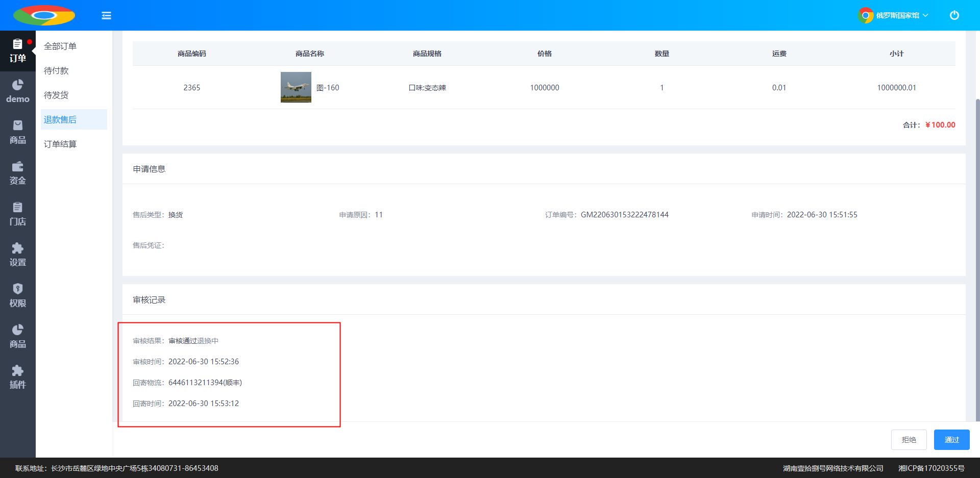Open the 订单 section in sidebar
The height and width of the screenshot is (478, 980).
coord(18,51)
